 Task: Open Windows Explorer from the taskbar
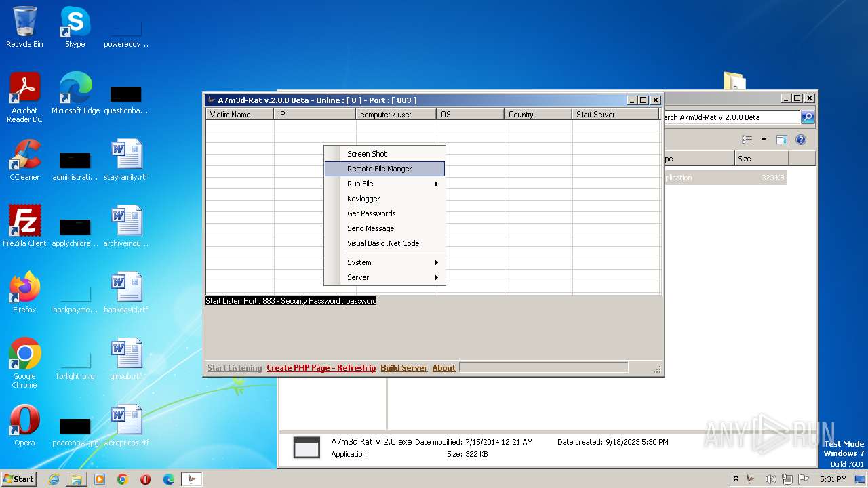click(77, 479)
